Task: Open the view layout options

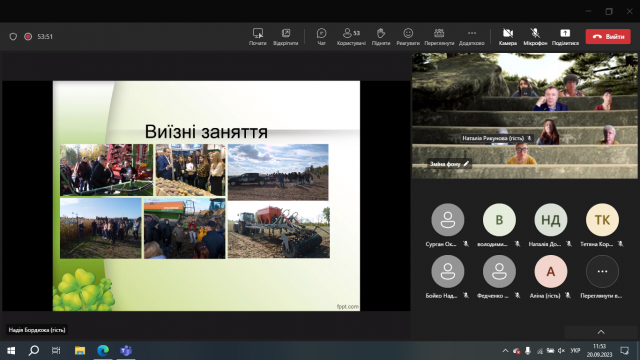Action: [439, 36]
